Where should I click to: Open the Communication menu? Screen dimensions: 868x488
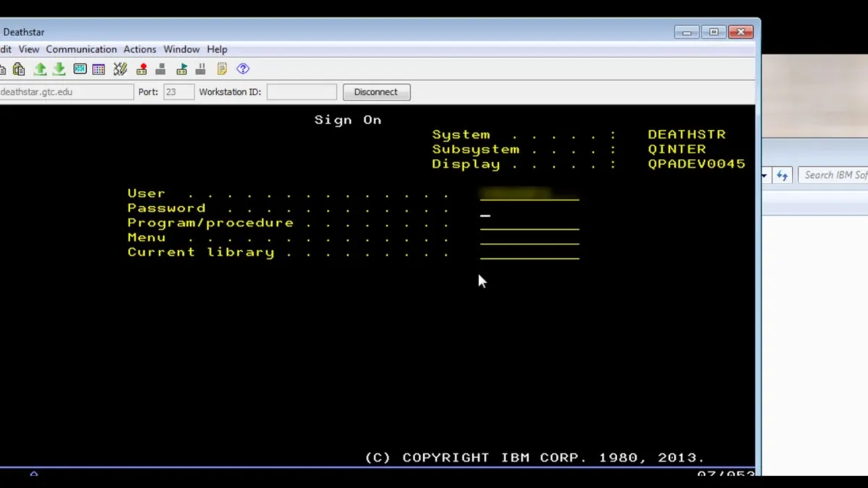point(81,49)
